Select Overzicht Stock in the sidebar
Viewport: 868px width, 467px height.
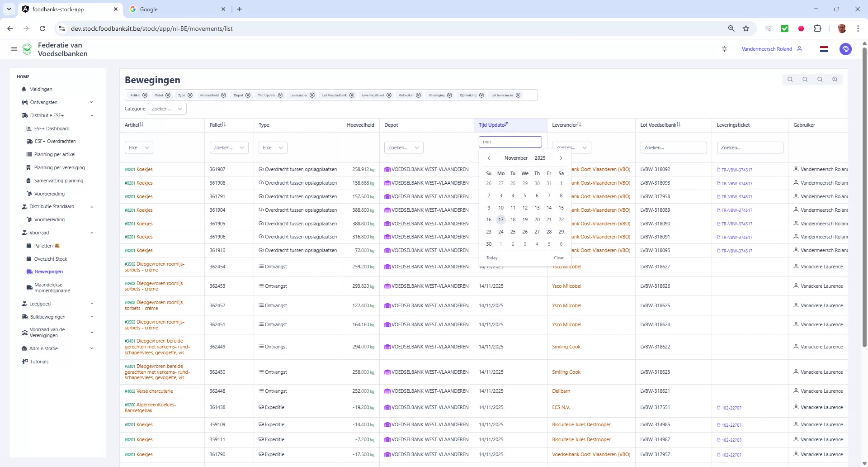(x=51, y=258)
